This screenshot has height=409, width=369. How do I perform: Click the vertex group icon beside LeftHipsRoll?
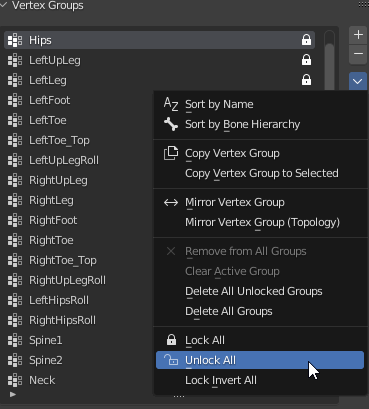tap(15, 300)
